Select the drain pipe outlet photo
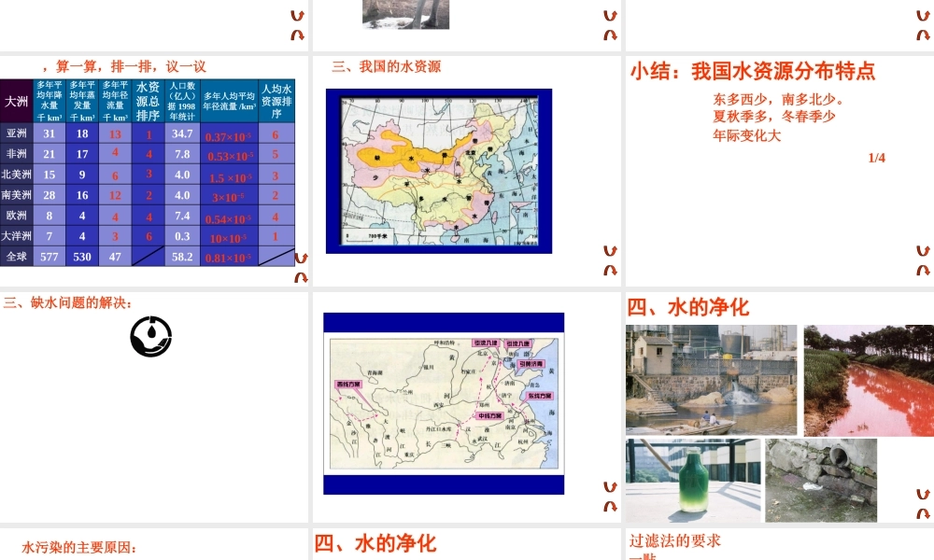The width and height of the screenshot is (934, 560). click(821, 481)
